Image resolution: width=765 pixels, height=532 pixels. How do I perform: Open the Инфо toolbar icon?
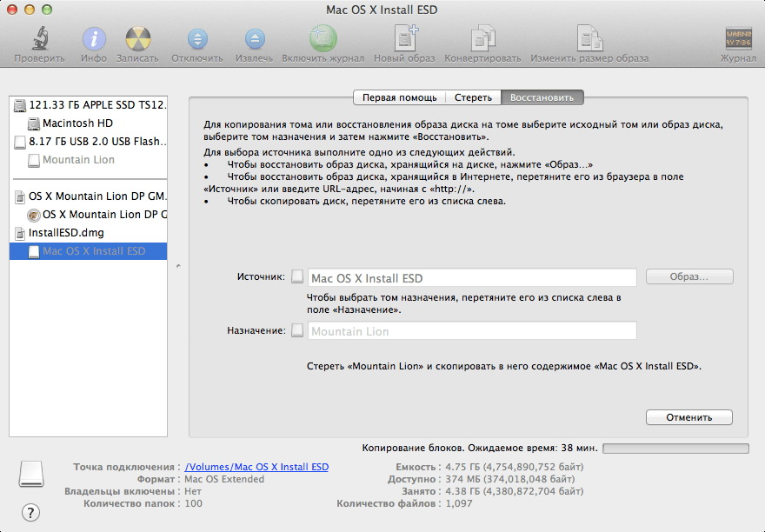click(94, 38)
